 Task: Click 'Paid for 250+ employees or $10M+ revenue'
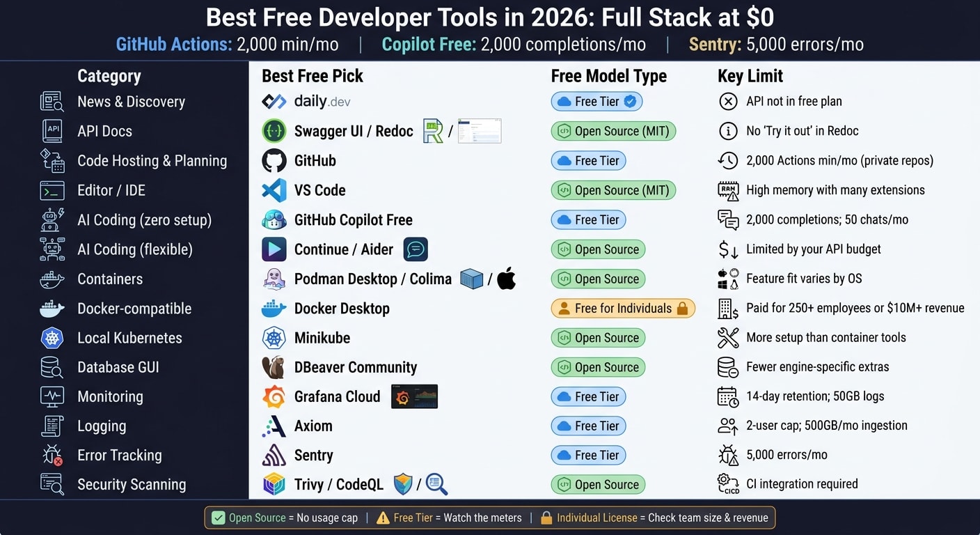point(855,308)
